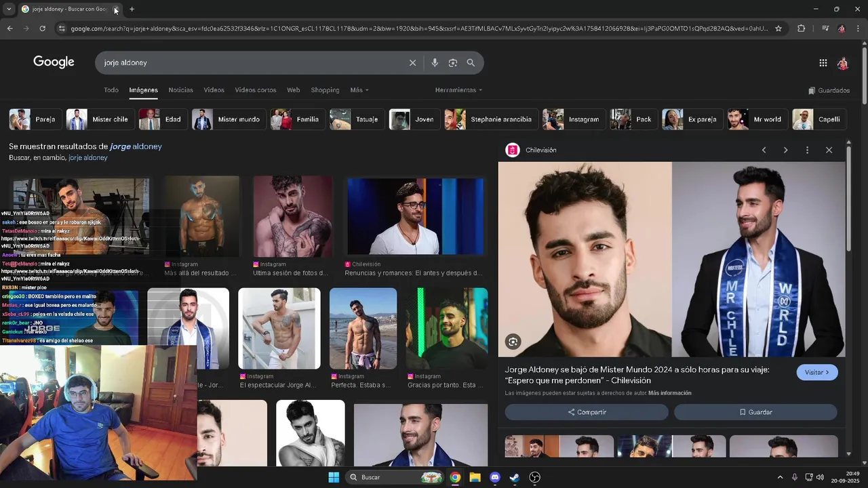Viewport: 868px width, 488px height.
Task: Open the volume control in the system tray
Action: click(821, 477)
